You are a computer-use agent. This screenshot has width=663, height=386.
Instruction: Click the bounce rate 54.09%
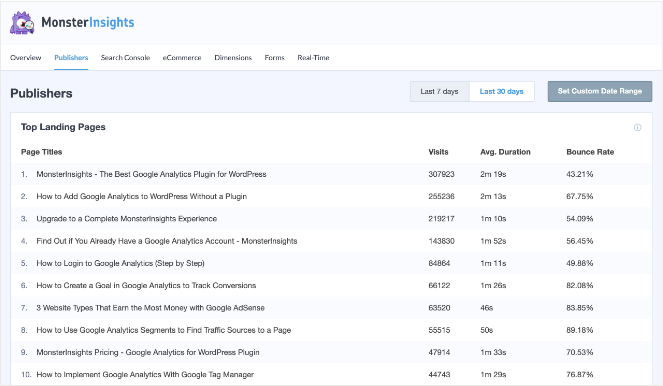pyautogui.click(x=580, y=219)
